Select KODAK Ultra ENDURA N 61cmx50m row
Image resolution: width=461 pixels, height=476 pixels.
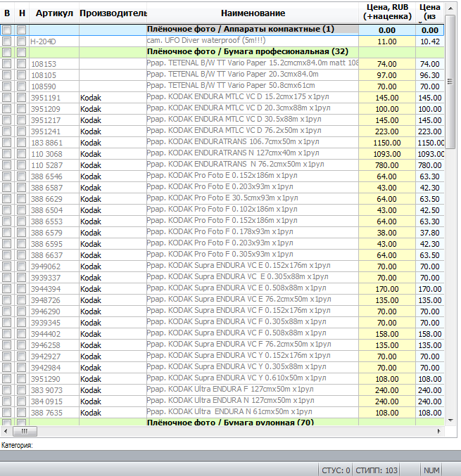coord(222,412)
